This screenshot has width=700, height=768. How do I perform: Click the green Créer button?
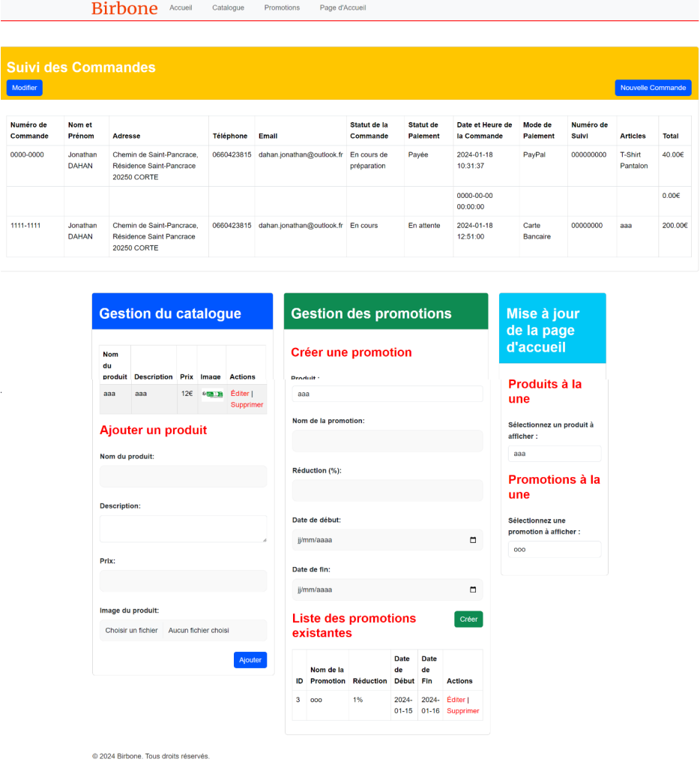coord(468,619)
